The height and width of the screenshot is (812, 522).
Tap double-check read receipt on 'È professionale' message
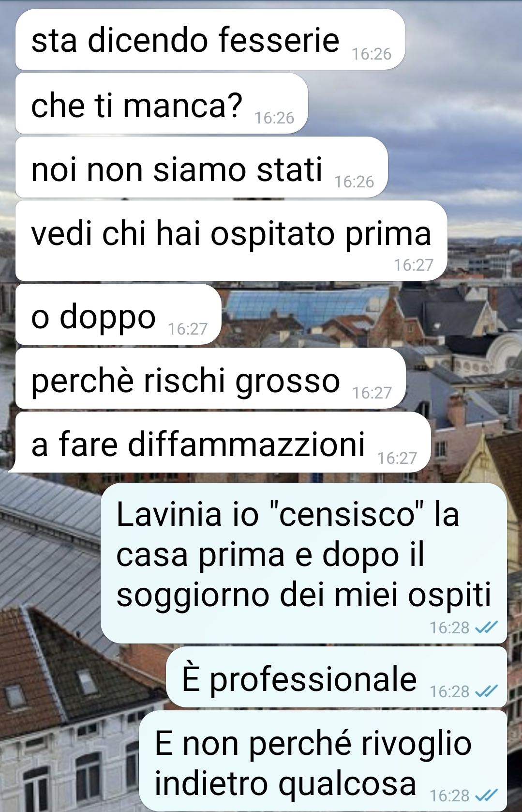tap(486, 691)
